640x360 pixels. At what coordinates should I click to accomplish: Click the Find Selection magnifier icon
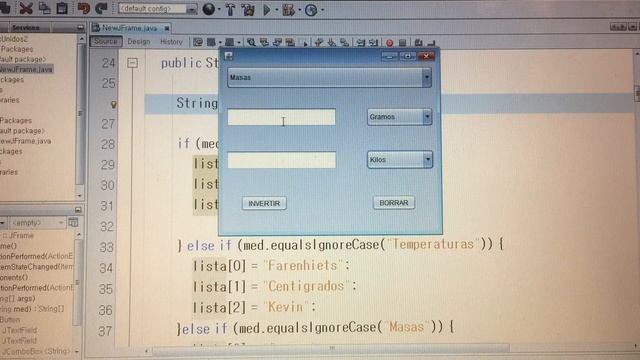251,42
